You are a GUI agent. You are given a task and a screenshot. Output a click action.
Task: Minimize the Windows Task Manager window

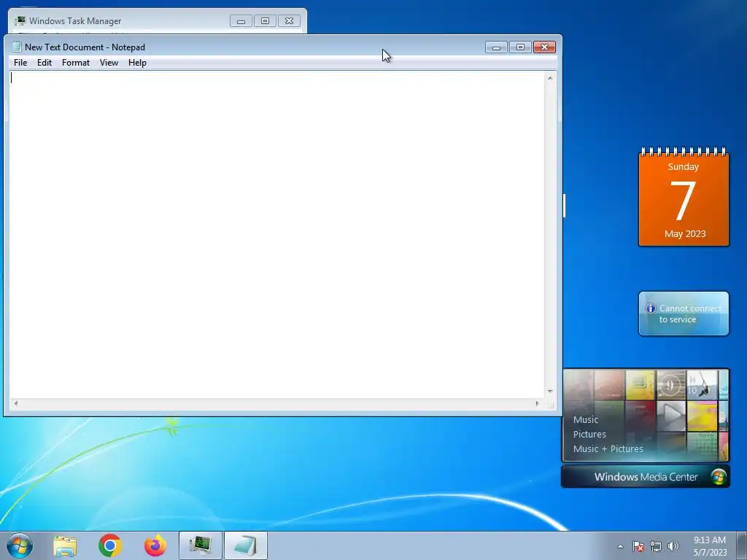[241, 21]
